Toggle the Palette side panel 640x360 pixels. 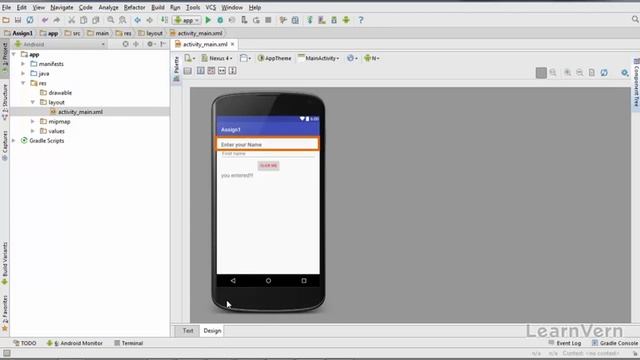point(176,69)
